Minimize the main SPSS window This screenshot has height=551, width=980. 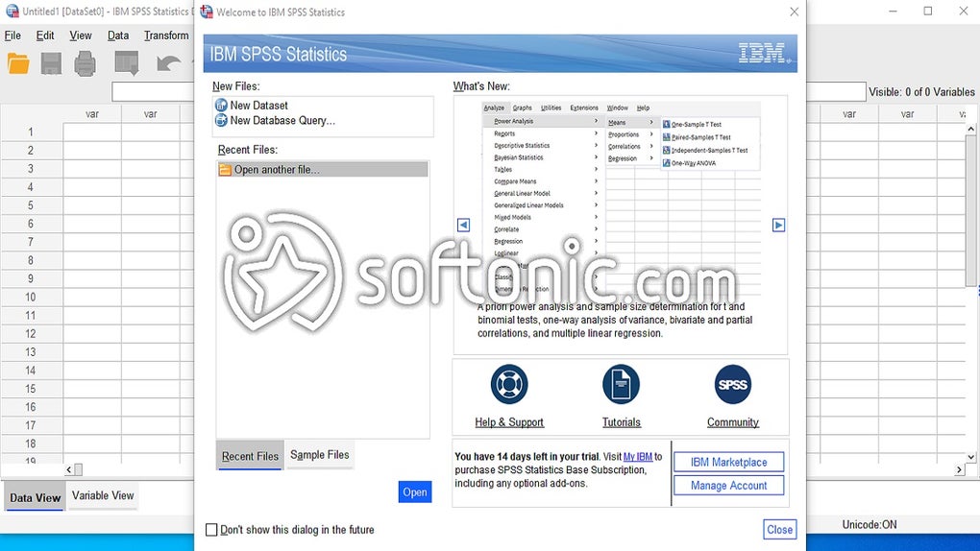coord(893,12)
